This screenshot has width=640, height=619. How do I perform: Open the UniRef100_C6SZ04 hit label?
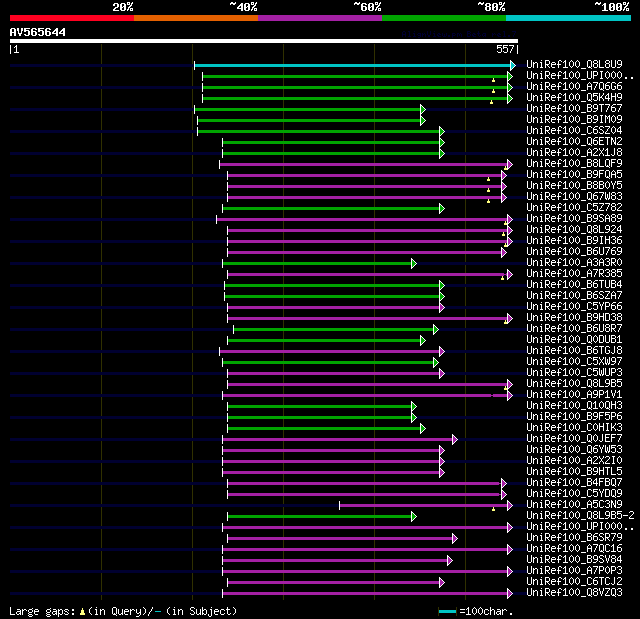tap(574, 131)
